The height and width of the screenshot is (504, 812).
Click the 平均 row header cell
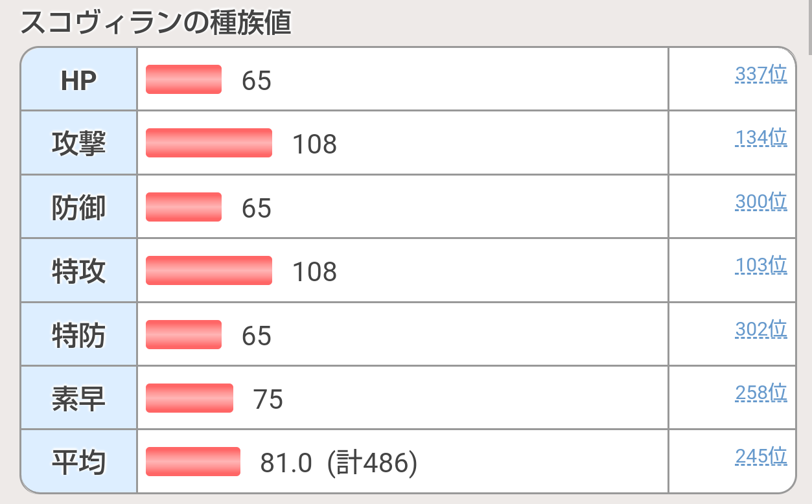(x=78, y=462)
